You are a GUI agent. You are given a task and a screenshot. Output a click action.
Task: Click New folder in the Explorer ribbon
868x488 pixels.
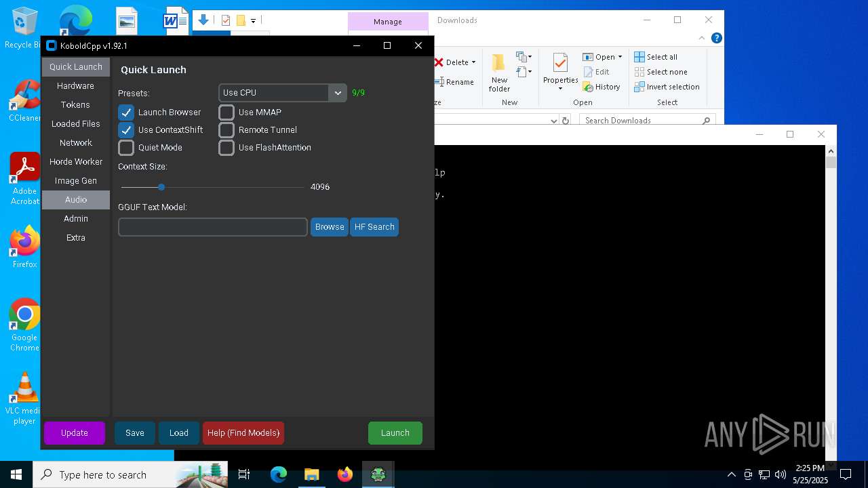pos(499,73)
